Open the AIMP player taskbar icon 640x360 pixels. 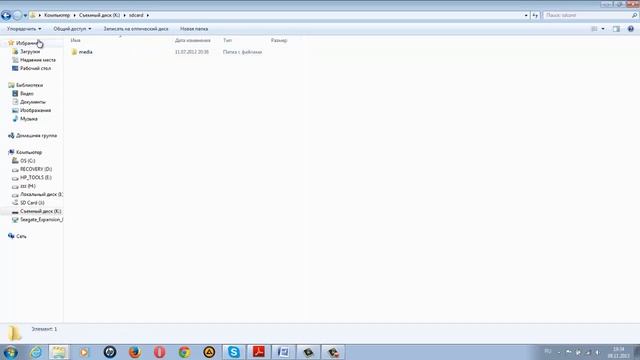[x=209, y=352]
